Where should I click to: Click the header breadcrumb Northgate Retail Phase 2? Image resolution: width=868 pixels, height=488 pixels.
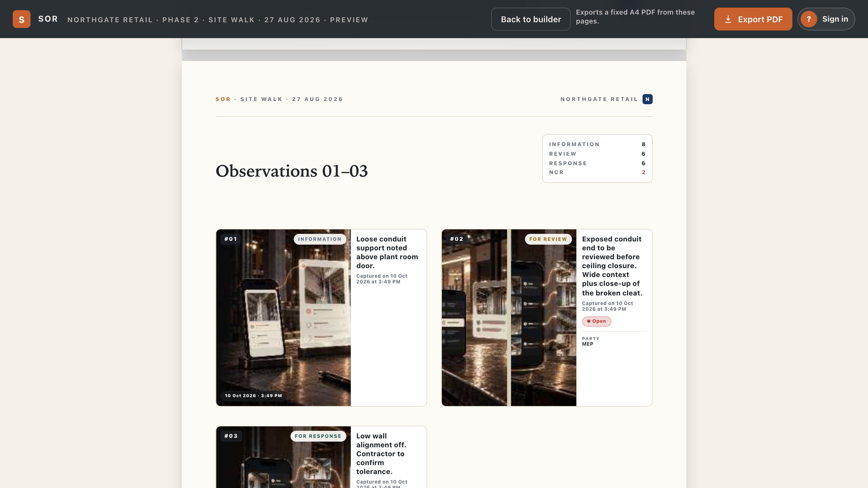coord(218,20)
